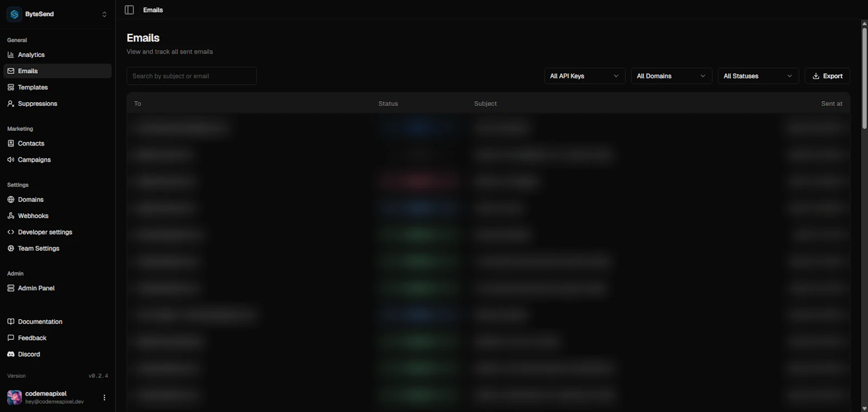
Task: Click the Domains globe icon
Action: tap(11, 200)
